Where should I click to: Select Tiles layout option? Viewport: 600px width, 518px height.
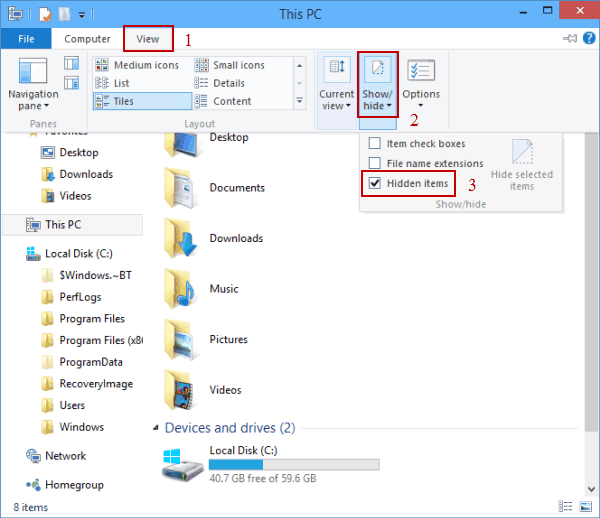tap(142, 101)
